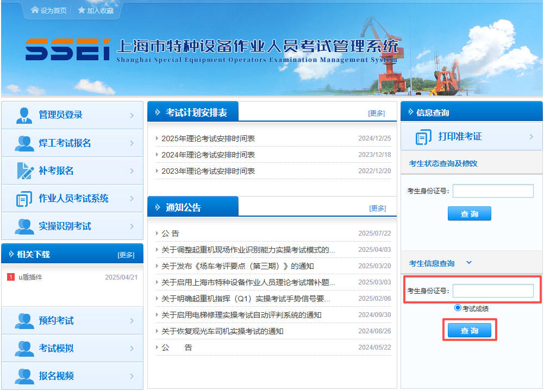
Task: Click the 管理员登录 person icon
Action: pyautogui.click(x=24, y=115)
